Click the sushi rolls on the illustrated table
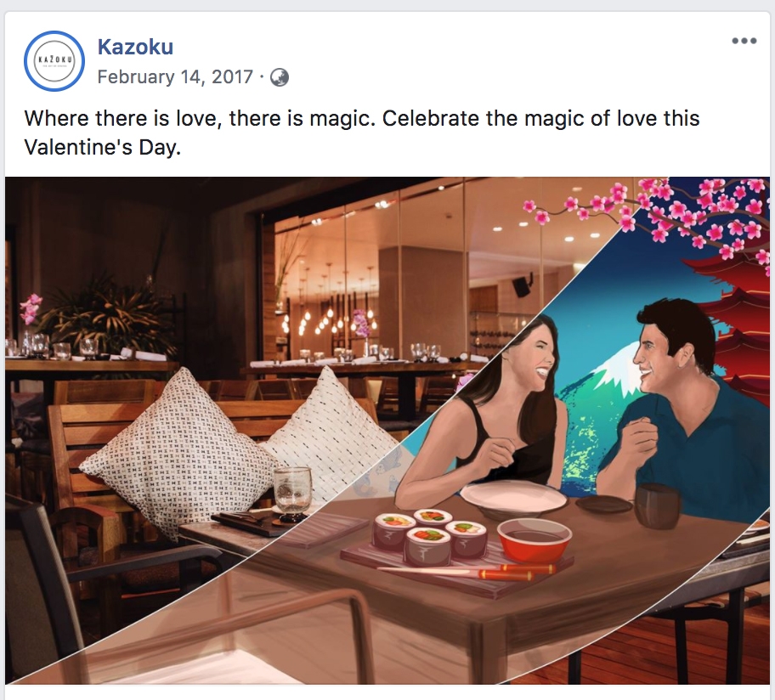The width and height of the screenshot is (775, 700). pos(431,536)
